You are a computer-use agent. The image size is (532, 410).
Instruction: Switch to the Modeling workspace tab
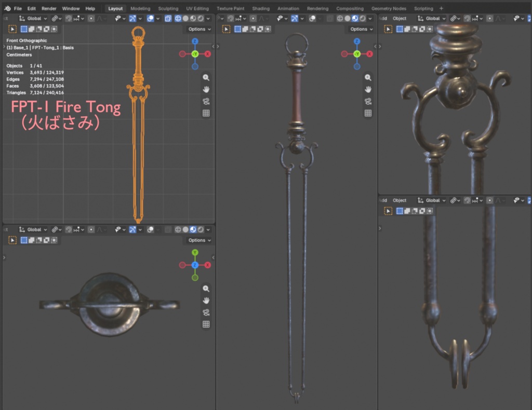pyautogui.click(x=140, y=8)
